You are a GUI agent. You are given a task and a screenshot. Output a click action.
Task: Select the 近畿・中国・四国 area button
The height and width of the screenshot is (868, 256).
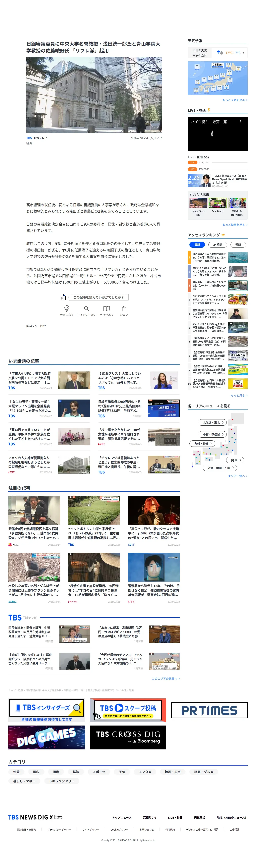click(220, 468)
